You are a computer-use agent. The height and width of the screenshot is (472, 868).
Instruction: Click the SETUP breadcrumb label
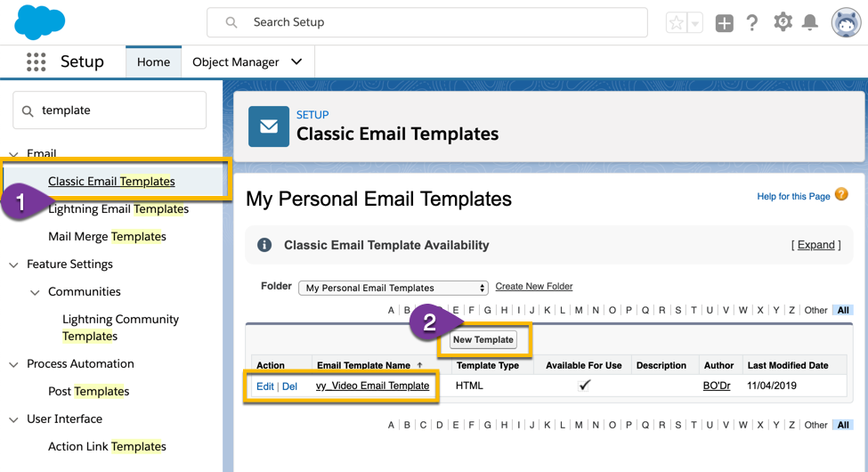point(312,115)
